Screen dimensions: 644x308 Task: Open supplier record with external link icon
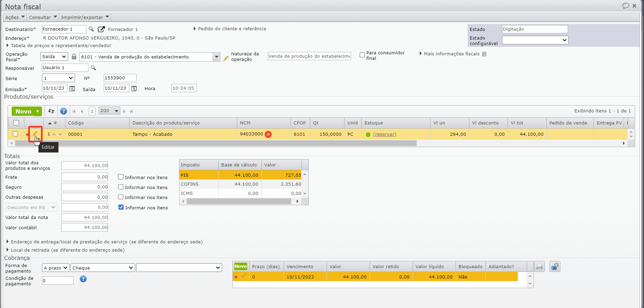pyautogui.click(x=101, y=29)
